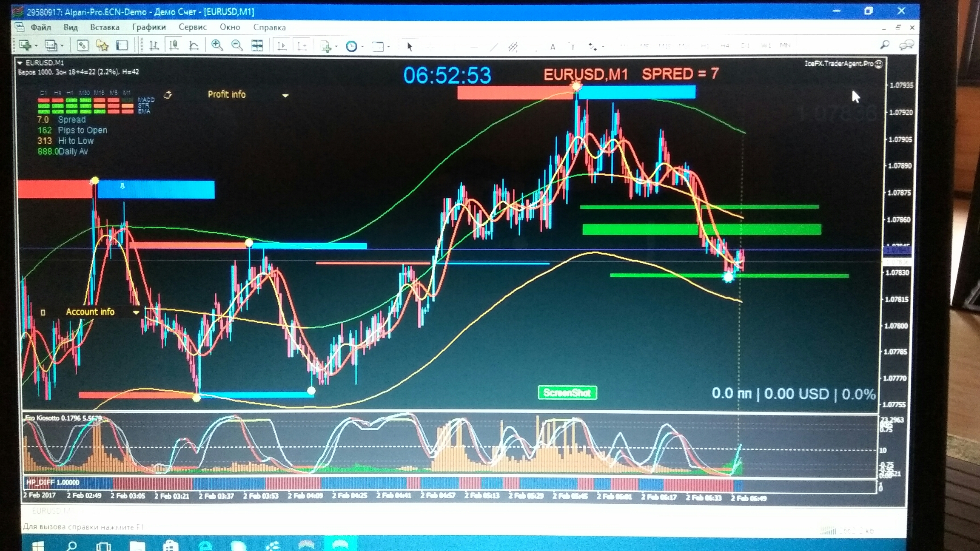Screen dimensions: 980x551
Task: Open the Periodicity clock icon
Action: tap(351, 46)
